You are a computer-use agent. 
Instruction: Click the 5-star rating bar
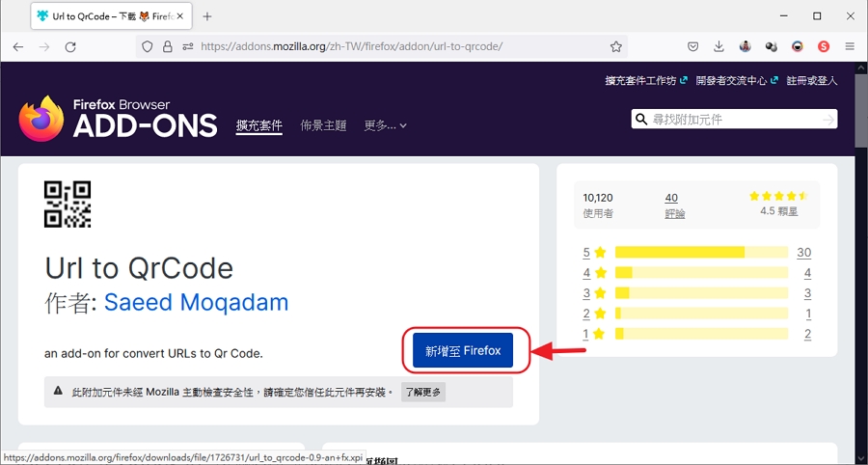(x=701, y=253)
